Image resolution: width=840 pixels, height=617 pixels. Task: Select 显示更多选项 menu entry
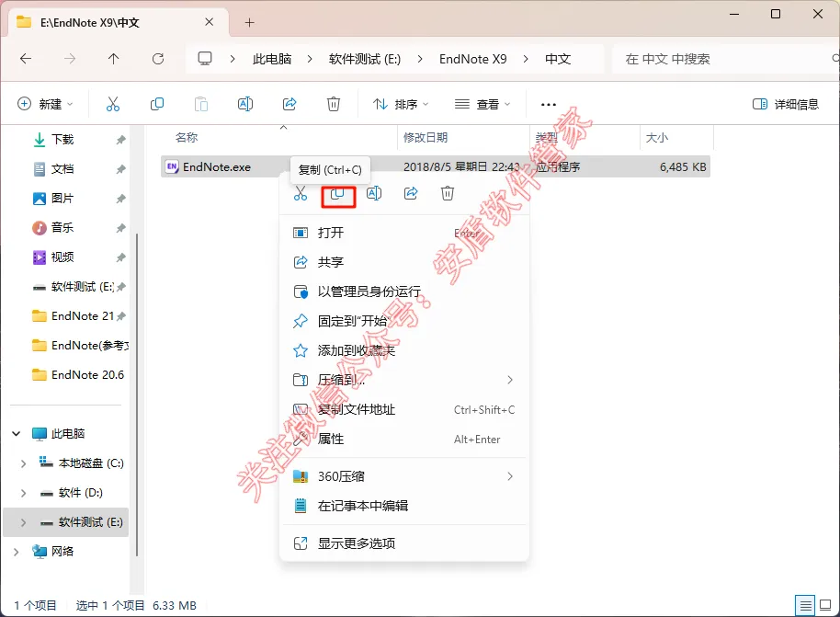404,543
